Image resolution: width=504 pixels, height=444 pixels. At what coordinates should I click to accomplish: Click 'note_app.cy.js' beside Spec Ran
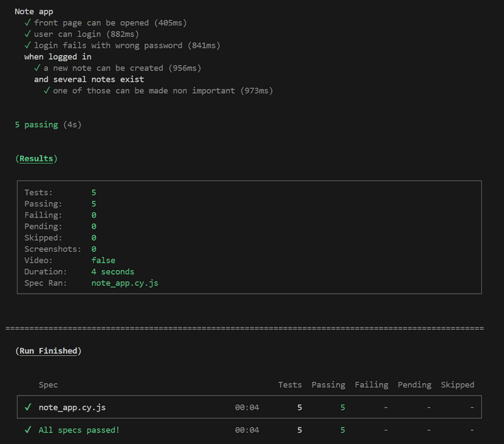[125, 283]
